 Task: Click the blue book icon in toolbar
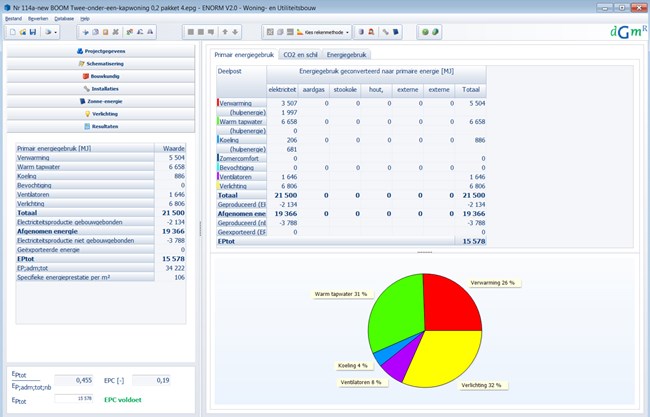pos(395,32)
